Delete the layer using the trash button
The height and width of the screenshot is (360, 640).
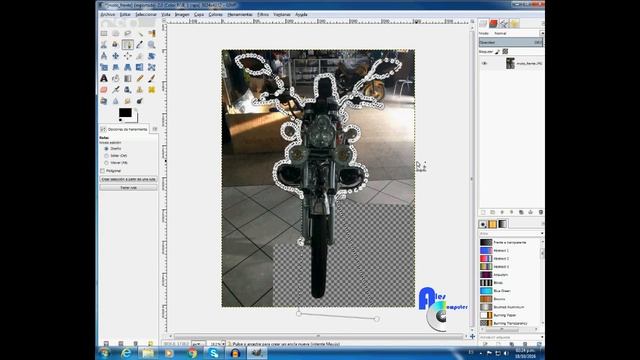coord(541,212)
